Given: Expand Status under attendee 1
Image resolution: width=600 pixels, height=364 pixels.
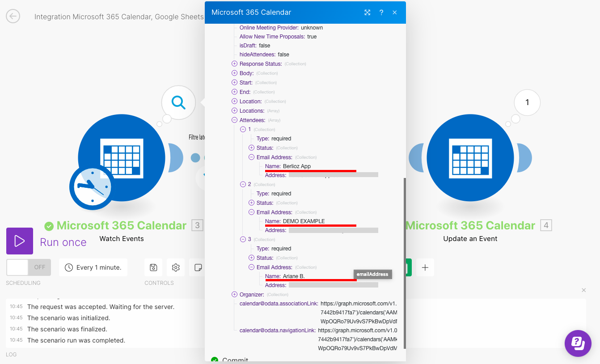Looking at the screenshot, I should (x=251, y=148).
